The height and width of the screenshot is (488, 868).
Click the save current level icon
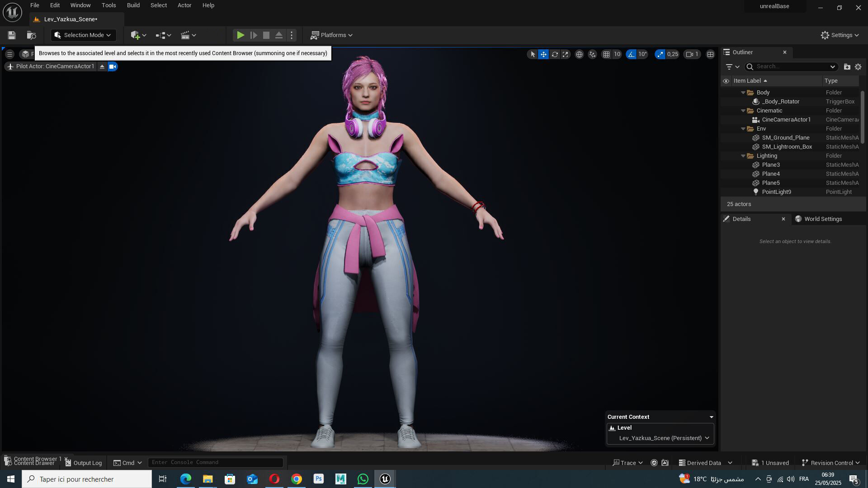point(12,35)
